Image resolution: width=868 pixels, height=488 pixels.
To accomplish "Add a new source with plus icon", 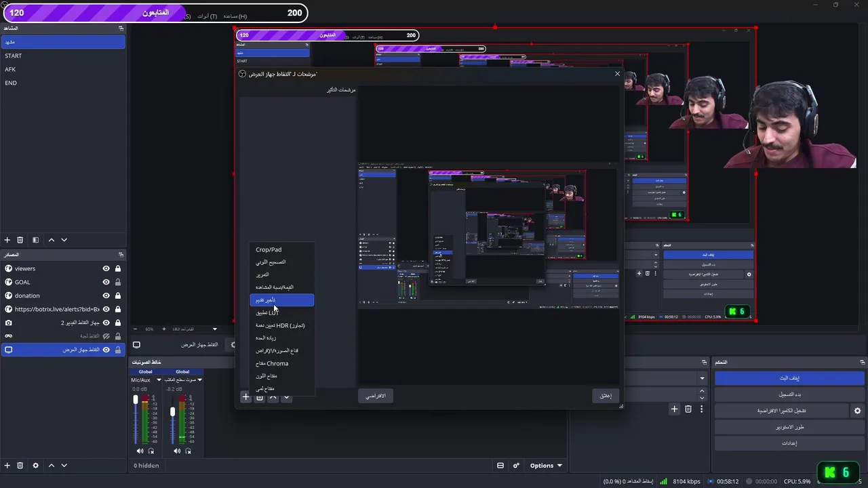I will tap(7, 466).
